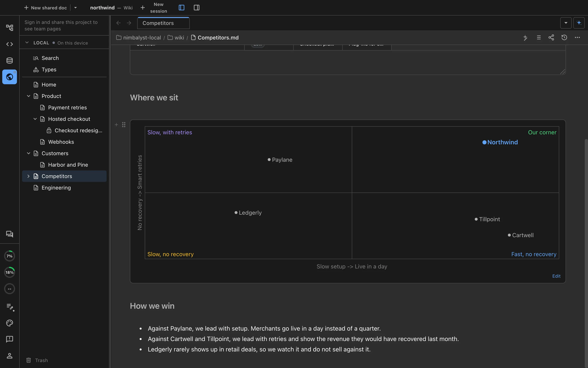
Task: Navigate forward with the right arrow
Action: (x=129, y=23)
